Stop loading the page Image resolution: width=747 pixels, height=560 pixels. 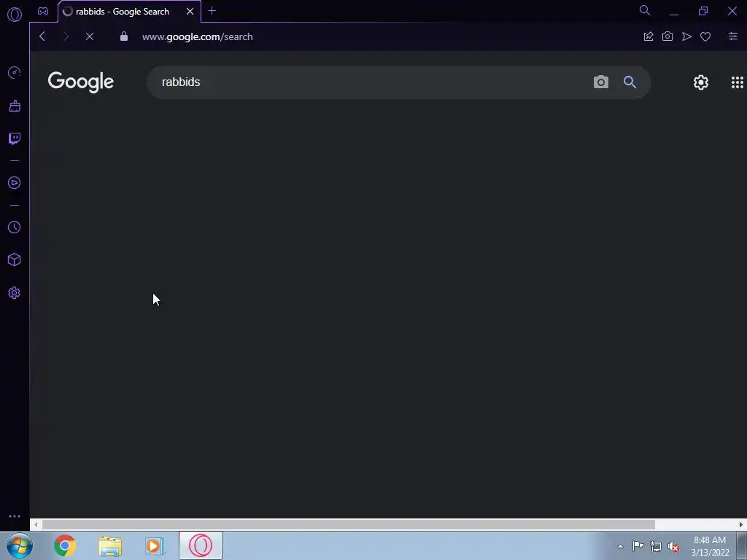pos(90,36)
